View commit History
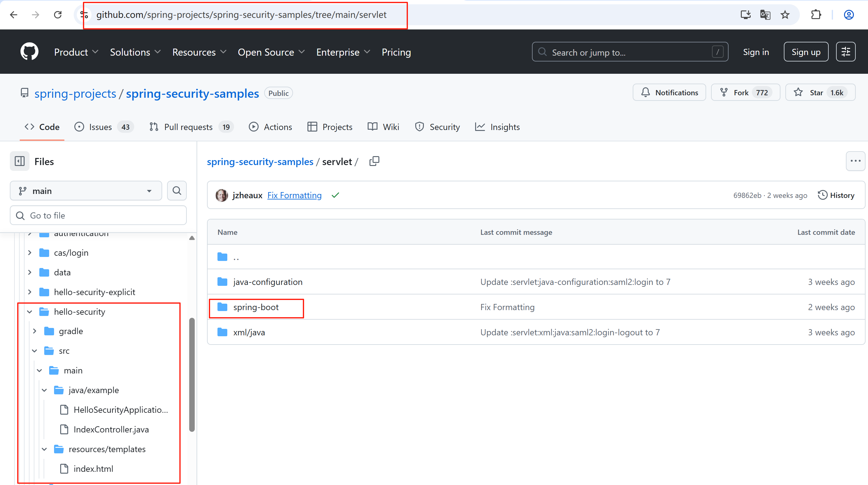Screen dimensions: 868x485 click(836, 195)
